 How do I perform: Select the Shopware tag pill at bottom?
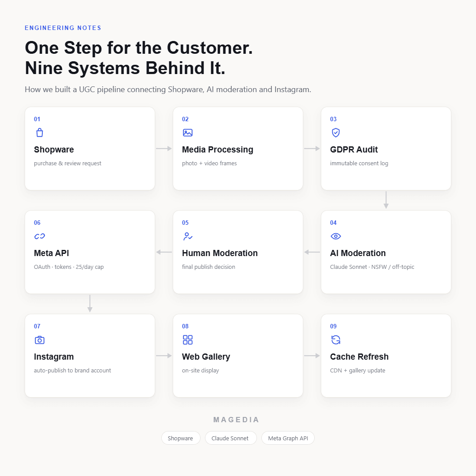tap(181, 438)
